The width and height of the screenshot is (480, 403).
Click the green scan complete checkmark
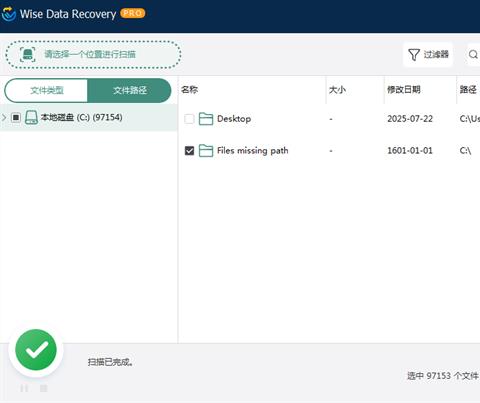pyautogui.click(x=36, y=350)
